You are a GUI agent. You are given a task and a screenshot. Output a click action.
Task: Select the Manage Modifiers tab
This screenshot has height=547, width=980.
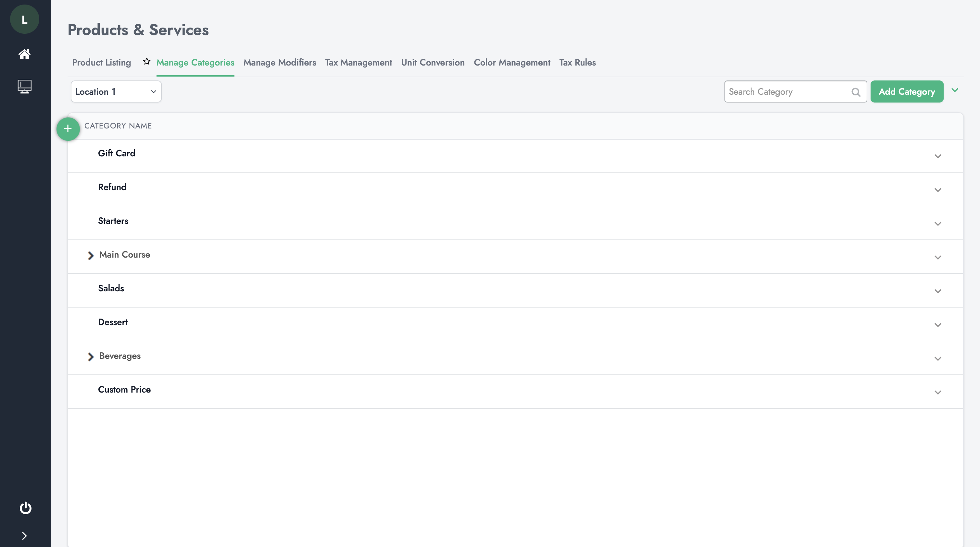(x=280, y=63)
